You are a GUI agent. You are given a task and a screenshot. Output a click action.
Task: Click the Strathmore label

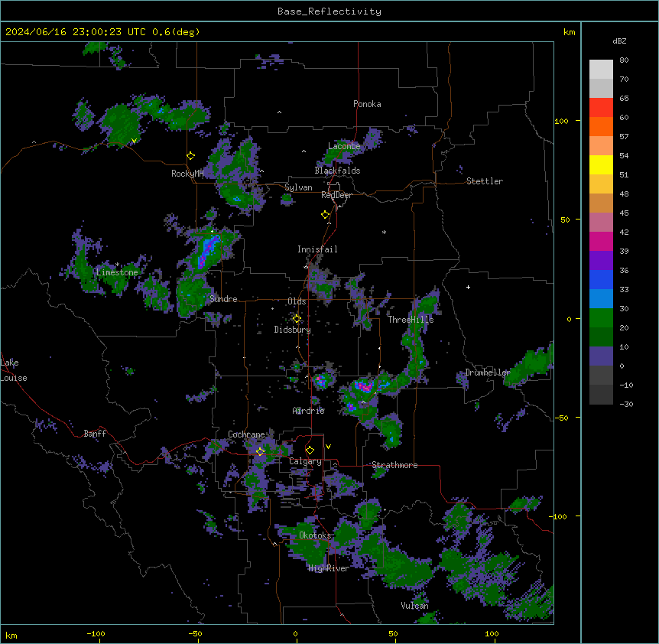pyautogui.click(x=394, y=465)
